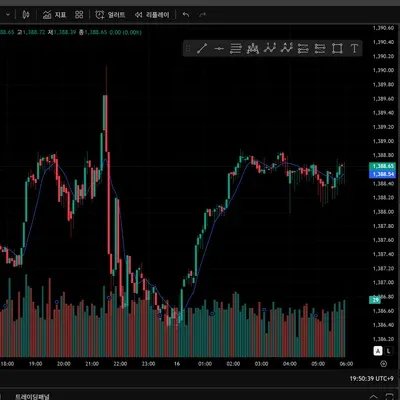The image size is (400, 400).
Task: Open the indicator templates grid icon
Action: (79, 15)
